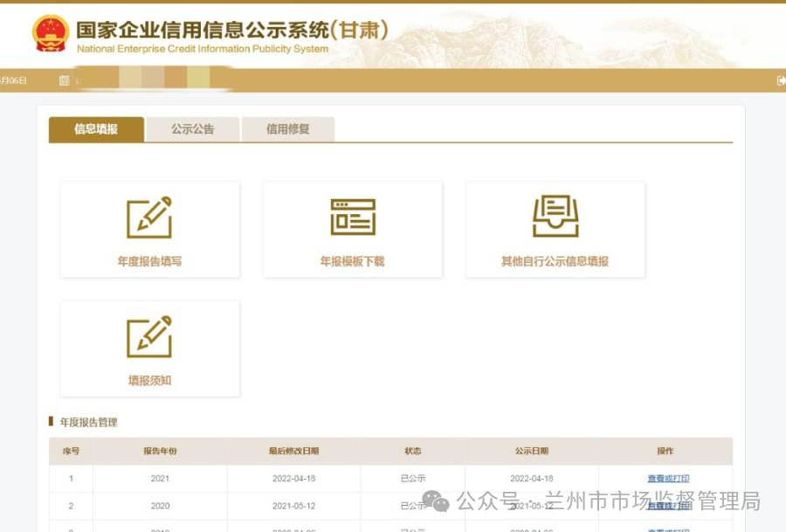
Task: Click 查看或打印 for the 2020 report
Action: 668,506
